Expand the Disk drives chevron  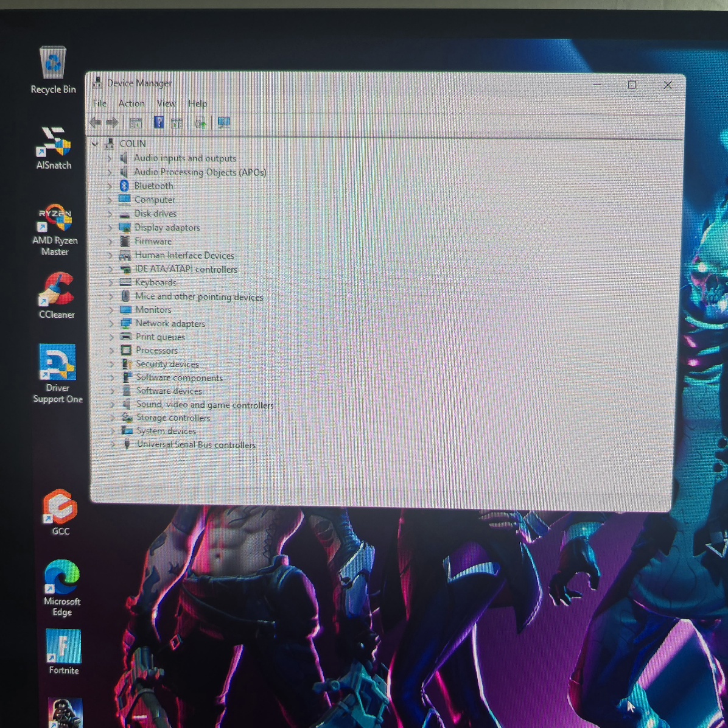tap(110, 214)
